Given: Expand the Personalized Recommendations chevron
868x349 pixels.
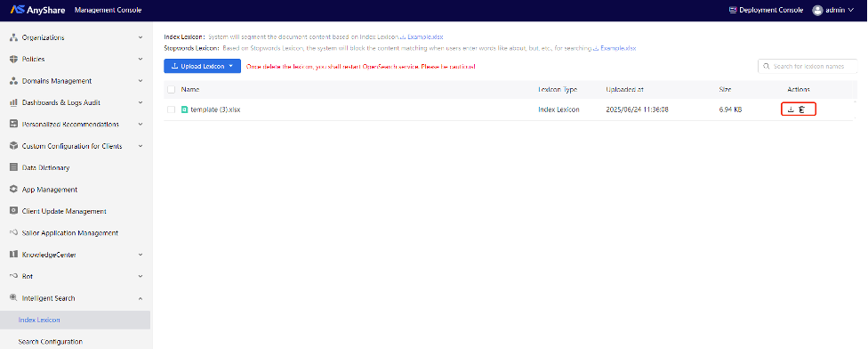Looking at the screenshot, I should pos(141,124).
